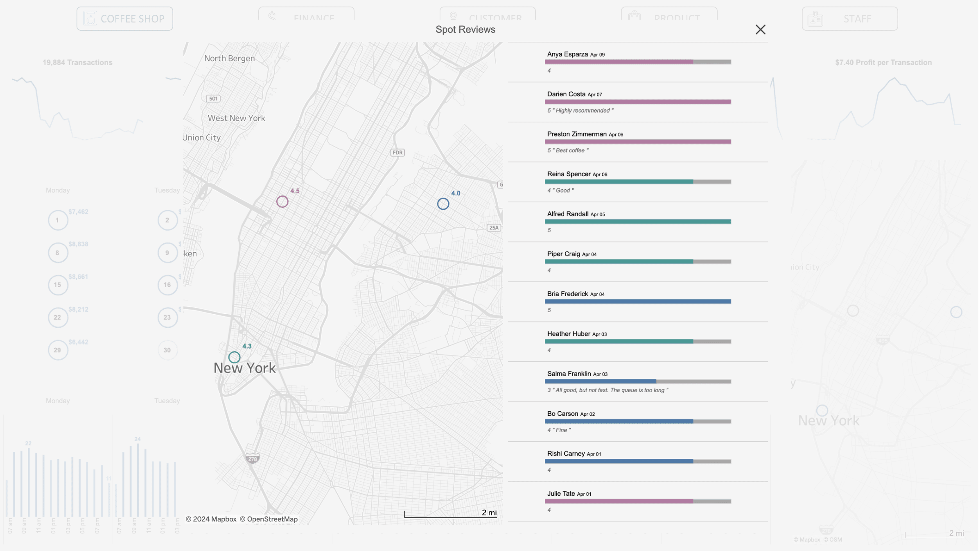Click the $8,838 sales value
The image size is (980, 551).
click(x=78, y=244)
